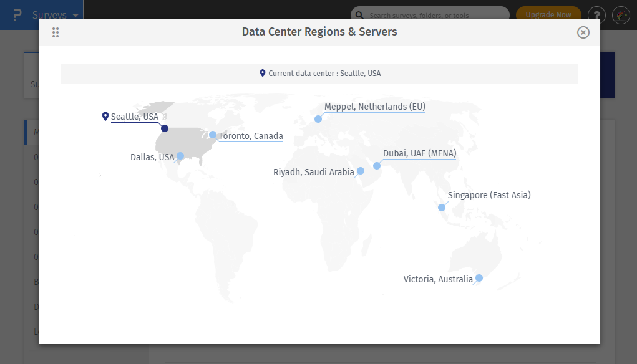
Task: Click the map pin beside Seattle label
Action: [x=105, y=117]
